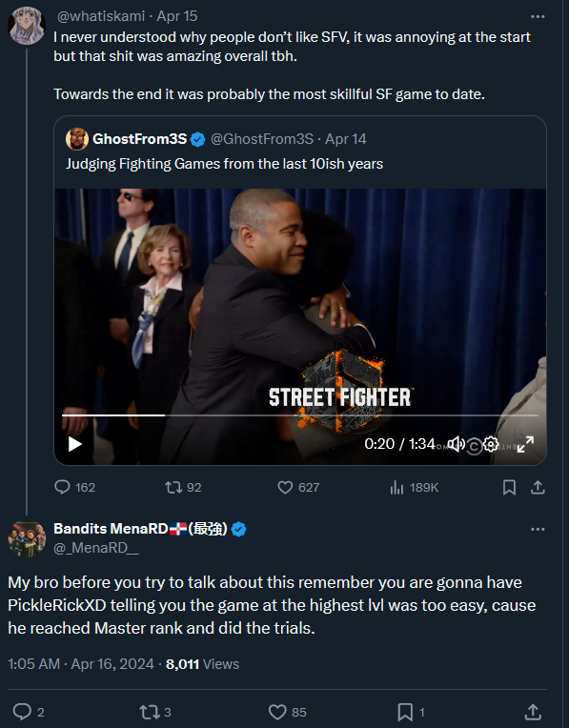Screen dimensions: 569x728
Task: Open video settings gear icon
Action: click(491, 444)
